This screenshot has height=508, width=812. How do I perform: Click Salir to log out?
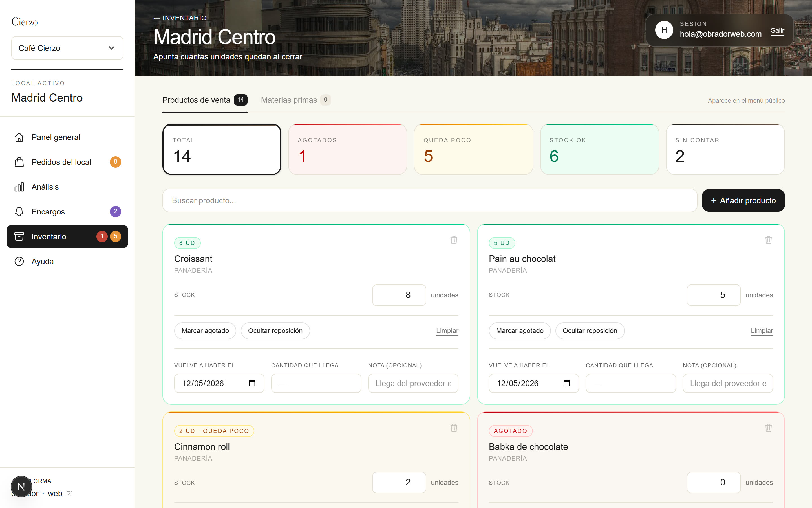click(777, 31)
